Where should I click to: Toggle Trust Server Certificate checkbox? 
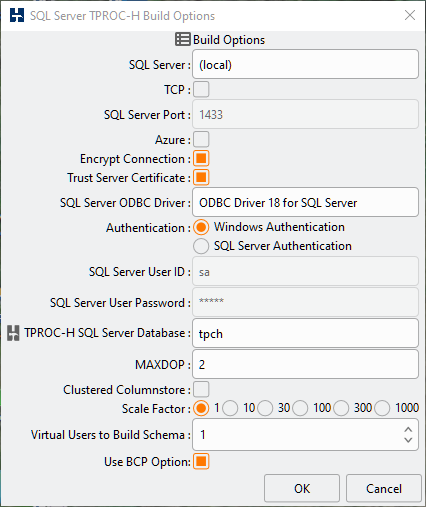tap(201, 177)
